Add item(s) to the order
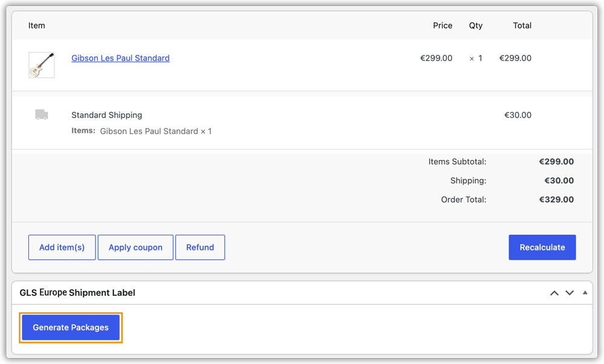 click(62, 247)
